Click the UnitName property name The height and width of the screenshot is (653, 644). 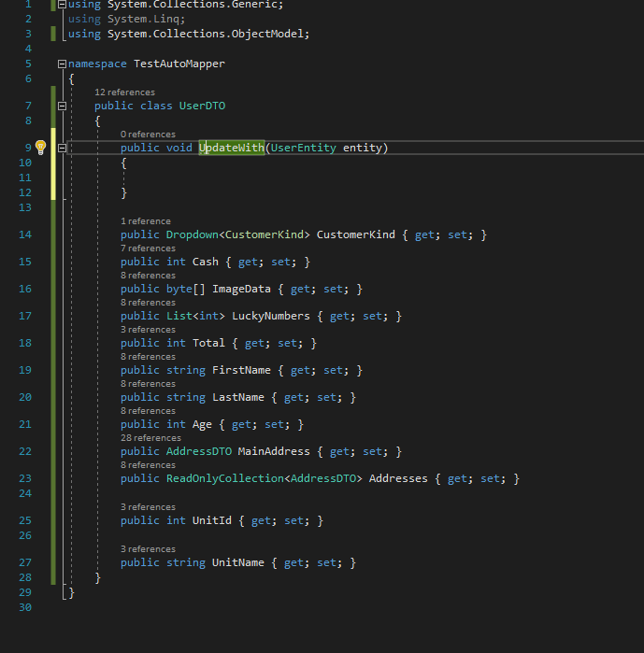237,562
